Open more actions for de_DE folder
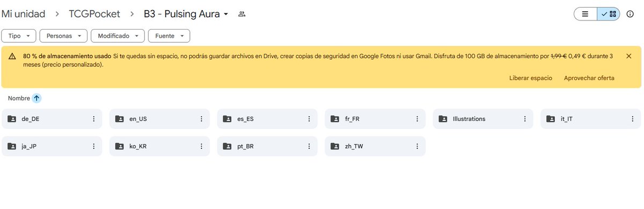The height and width of the screenshot is (209, 644). [x=94, y=119]
